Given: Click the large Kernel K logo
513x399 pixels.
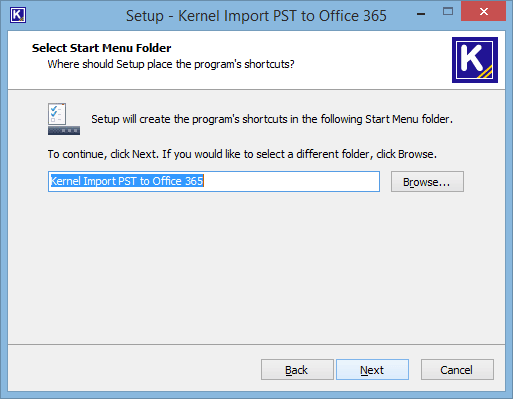Looking at the screenshot, I should pos(475,60).
